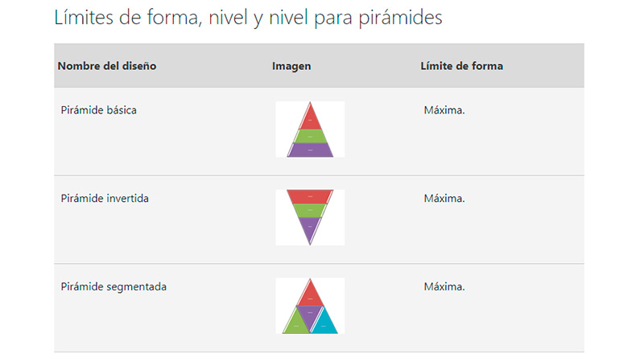Screen dimensions: 644x362
Task: Click the Pirámide básica thumbnail image
Action: [310, 130]
